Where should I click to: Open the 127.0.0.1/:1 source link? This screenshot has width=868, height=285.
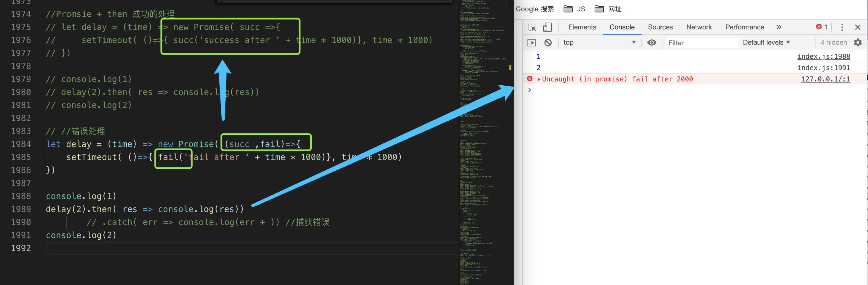coord(826,79)
